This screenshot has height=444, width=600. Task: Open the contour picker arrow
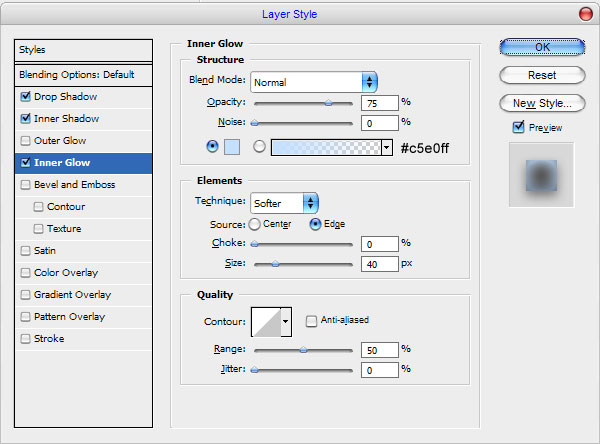pos(286,322)
